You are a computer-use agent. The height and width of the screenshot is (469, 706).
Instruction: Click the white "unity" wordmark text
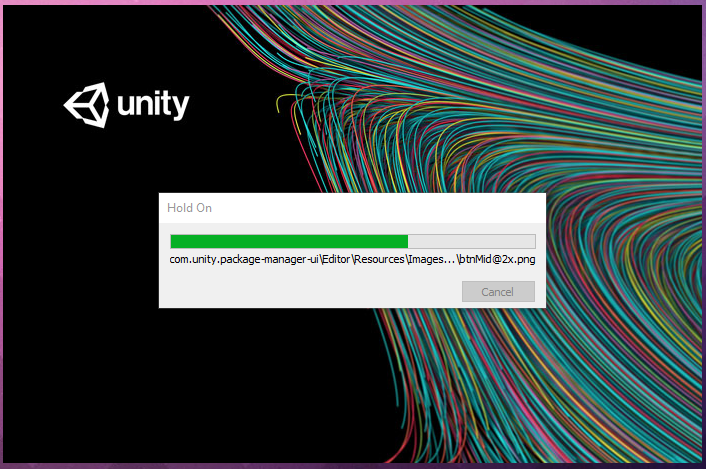(x=153, y=104)
